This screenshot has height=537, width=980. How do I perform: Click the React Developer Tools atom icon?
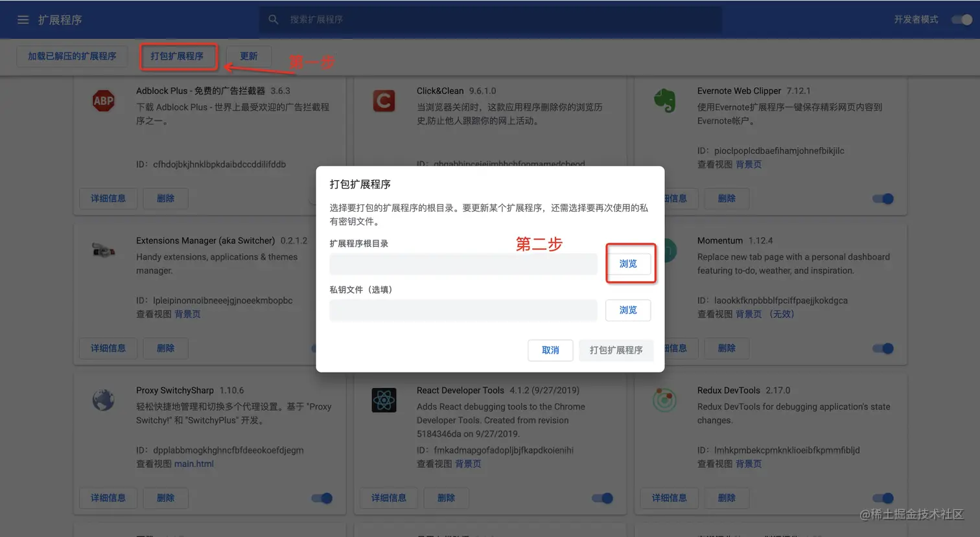[384, 400]
